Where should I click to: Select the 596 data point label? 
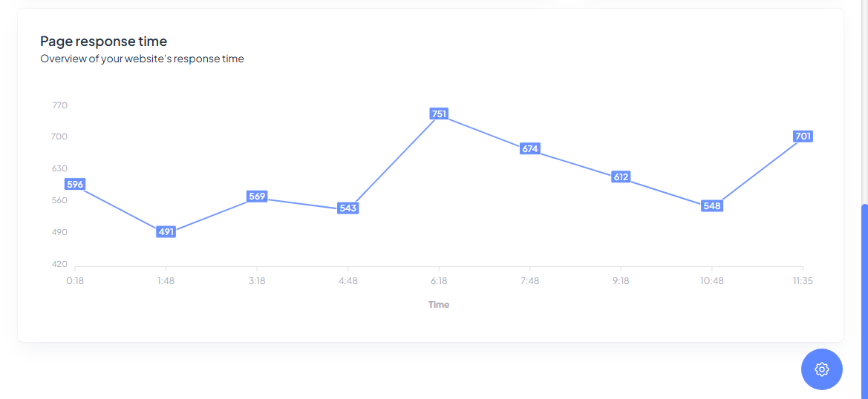pyautogui.click(x=75, y=185)
